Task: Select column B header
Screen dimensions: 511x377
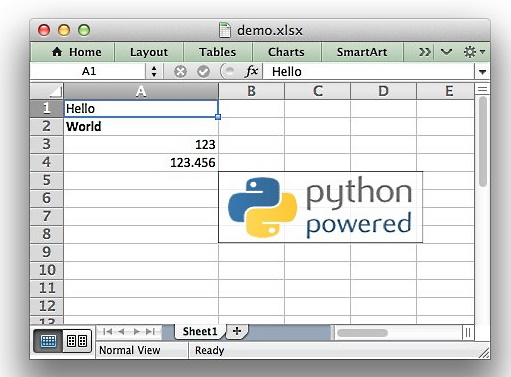Action: click(251, 91)
